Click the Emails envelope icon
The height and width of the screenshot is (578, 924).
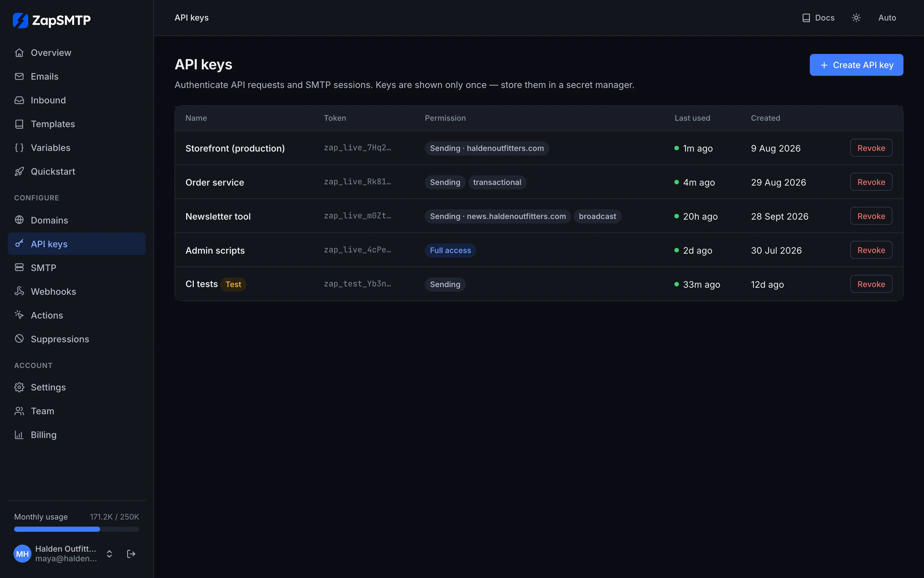[19, 76]
